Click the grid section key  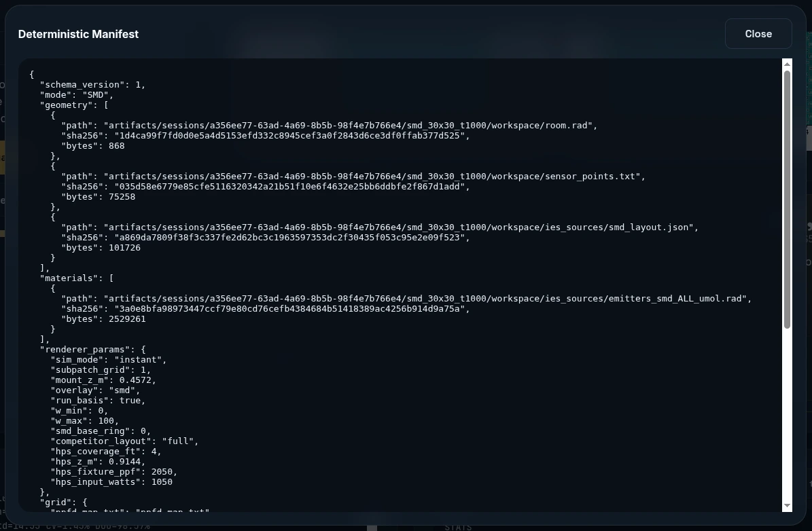coord(54,502)
